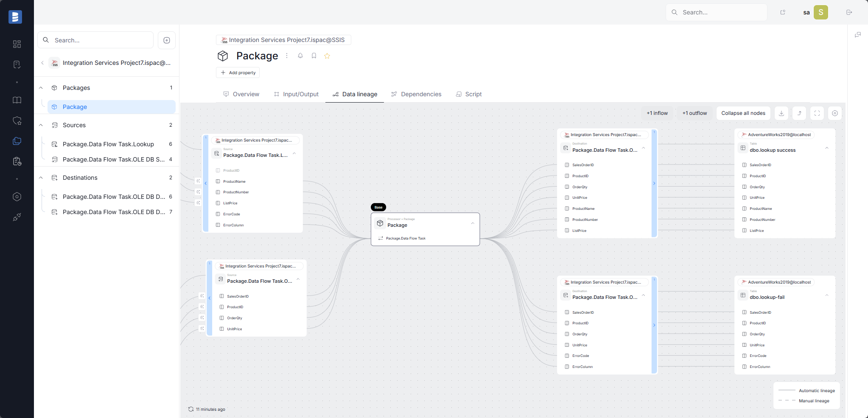Toggle bookmark on the Package asset
This screenshot has height=418, width=868.
point(314,56)
